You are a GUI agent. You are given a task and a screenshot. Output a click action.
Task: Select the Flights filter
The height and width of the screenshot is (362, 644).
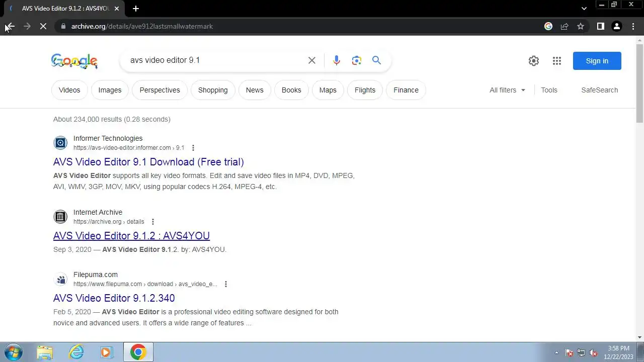click(365, 90)
